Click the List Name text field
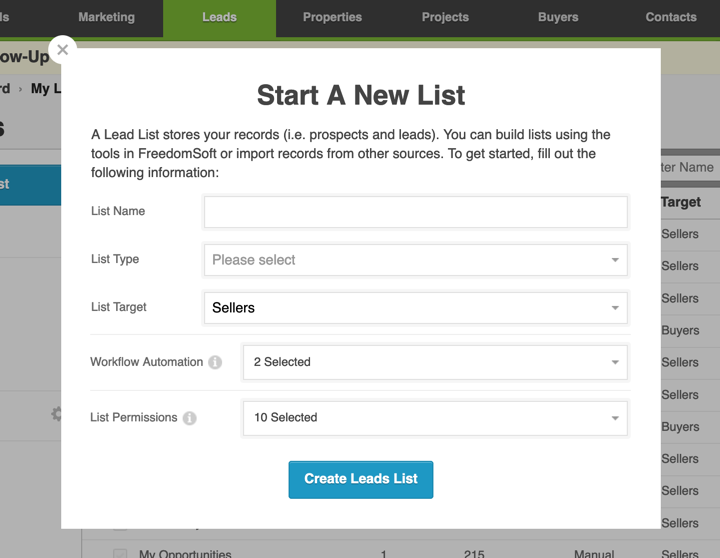 (x=415, y=212)
